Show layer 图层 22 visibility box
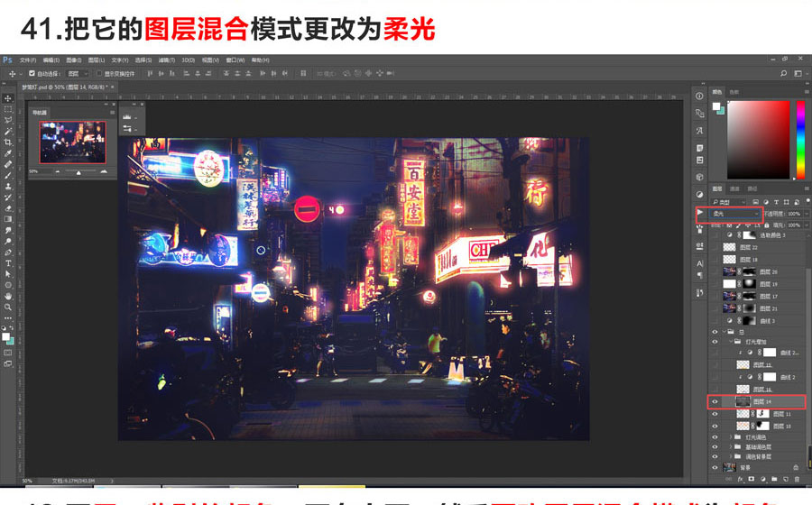The image size is (812, 505). 715,247
